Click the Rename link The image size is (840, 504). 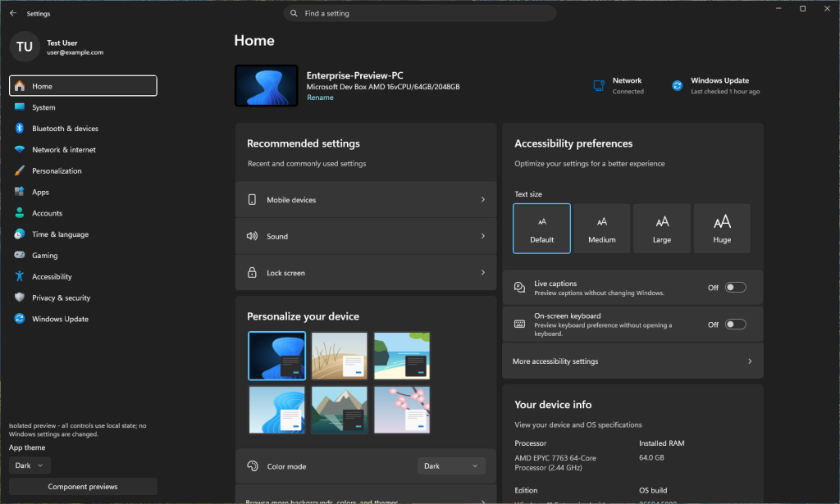click(x=320, y=98)
